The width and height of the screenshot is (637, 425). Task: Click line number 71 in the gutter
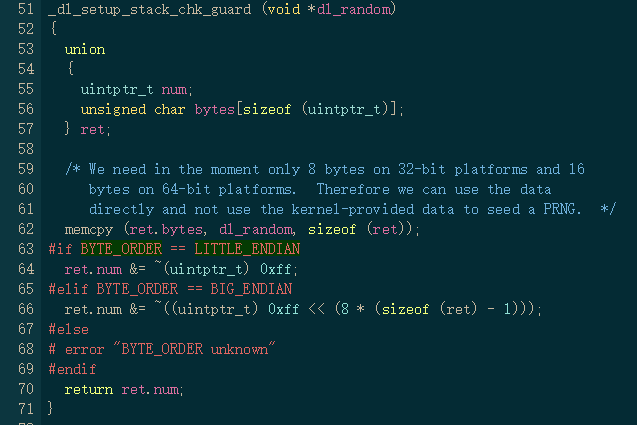tap(24, 408)
